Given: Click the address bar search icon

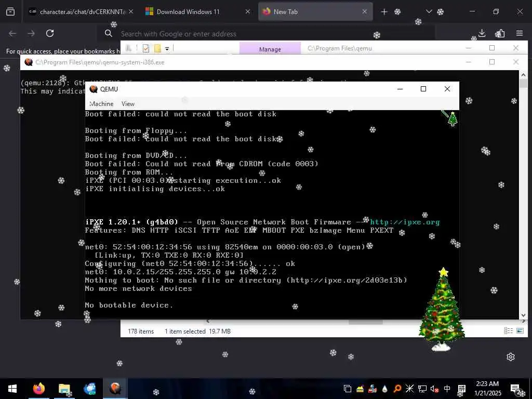Looking at the screenshot, I should click(x=108, y=33).
